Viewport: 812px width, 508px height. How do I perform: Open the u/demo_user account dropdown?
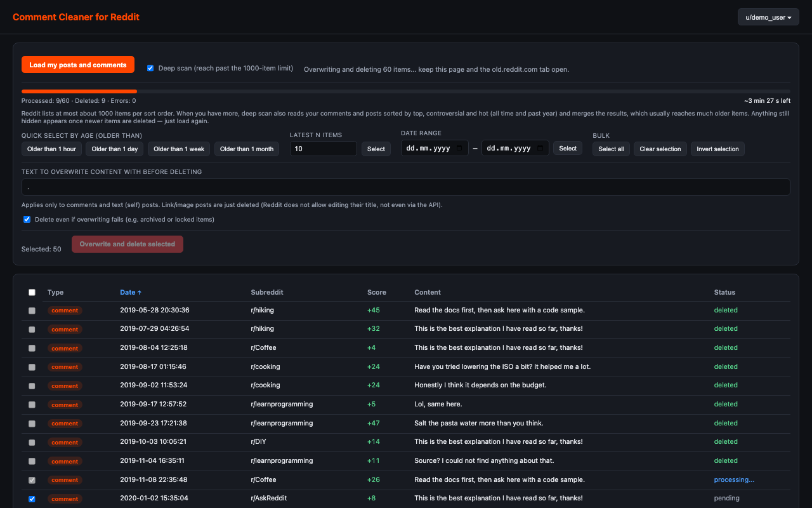[x=768, y=17]
